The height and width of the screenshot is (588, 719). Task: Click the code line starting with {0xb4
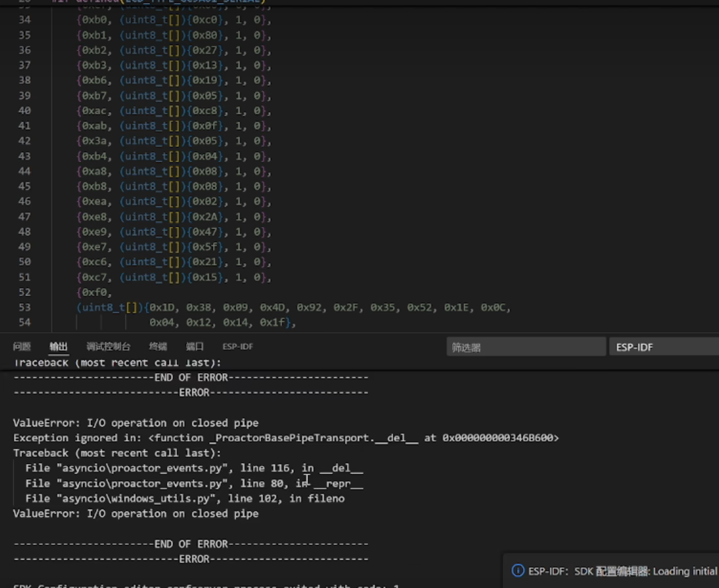pos(174,156)
